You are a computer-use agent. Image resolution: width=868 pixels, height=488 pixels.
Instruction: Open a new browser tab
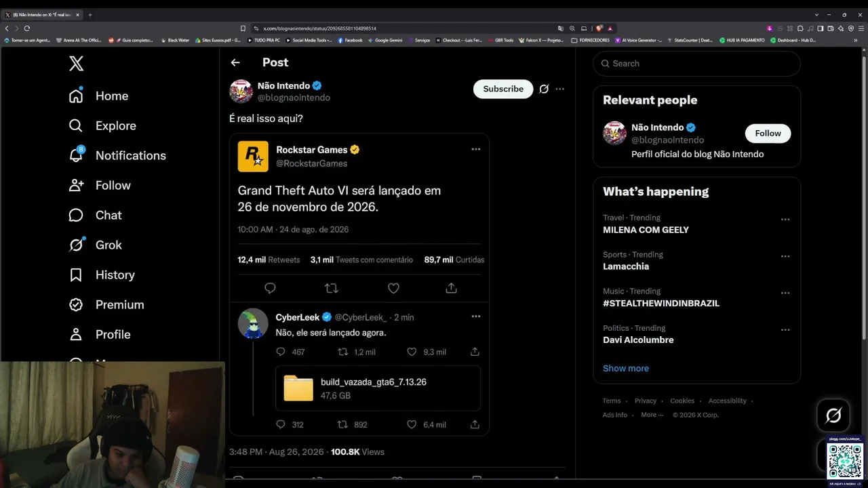click(x=90, y=14)
